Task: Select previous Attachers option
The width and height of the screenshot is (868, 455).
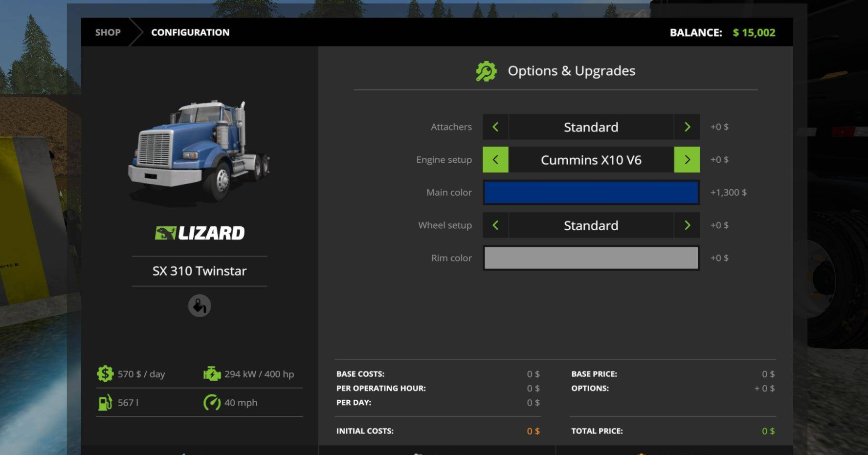Action: click(495, 127)
